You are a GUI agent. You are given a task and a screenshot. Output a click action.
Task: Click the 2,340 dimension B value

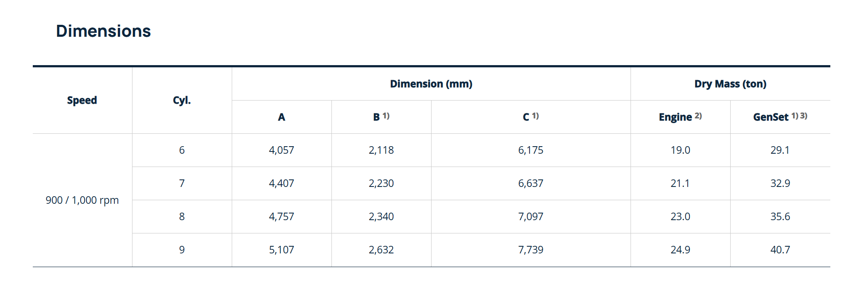pyautogui.click(x=381, y=217)
